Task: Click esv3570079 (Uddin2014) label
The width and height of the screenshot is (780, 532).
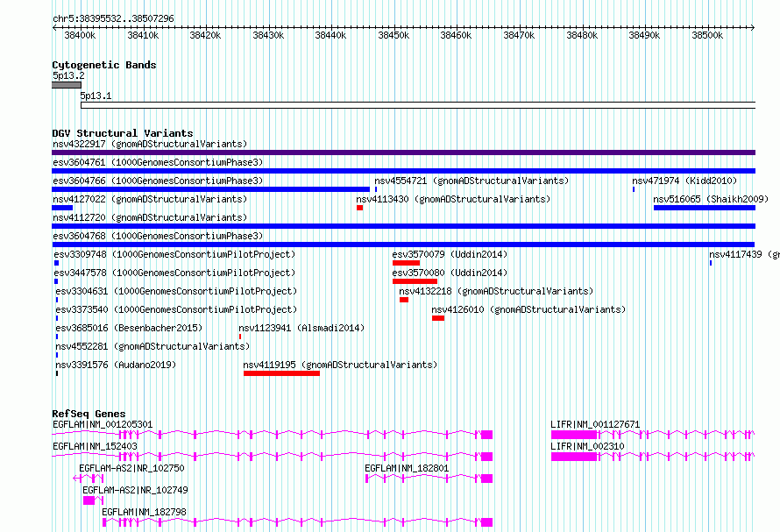Action: pyautogui.click(x=450, y=254)
